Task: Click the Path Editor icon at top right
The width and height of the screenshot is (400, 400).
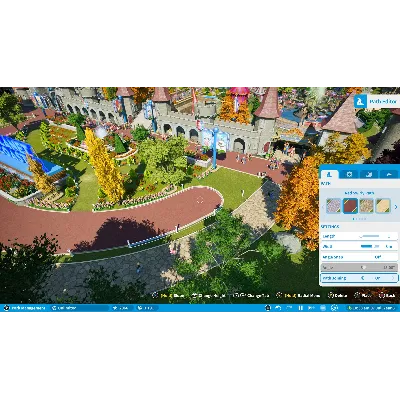Action: click(360, 101)
